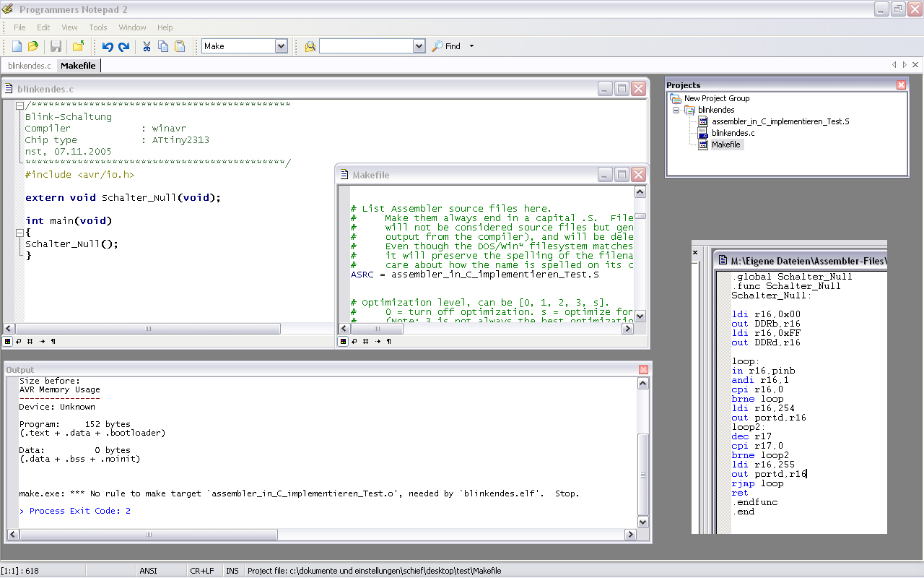This screenshot has height=578, width=924.
Task: Click the CR+LF indicator in status bar
Action: pos(202,571)
